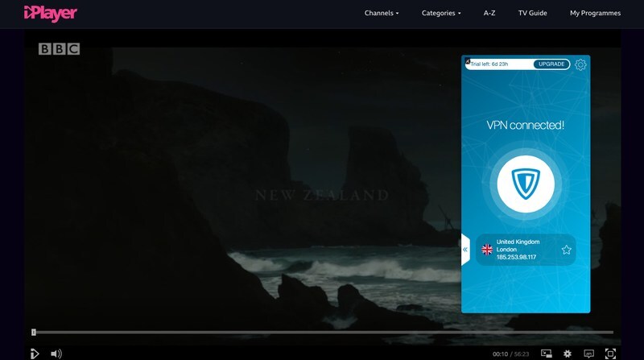Click the 00:10 / 56:23 time display

[510, 354]
